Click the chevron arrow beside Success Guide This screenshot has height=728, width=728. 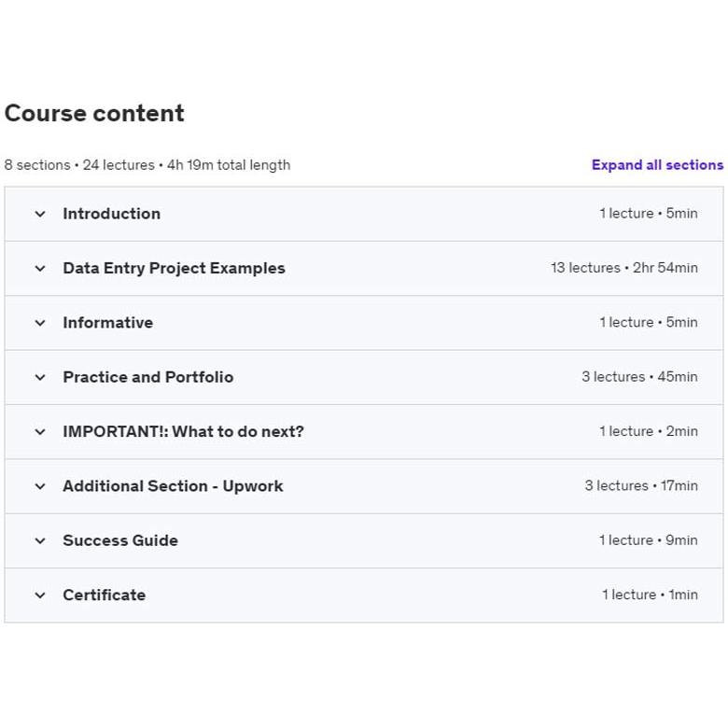[x=40, y=540]
